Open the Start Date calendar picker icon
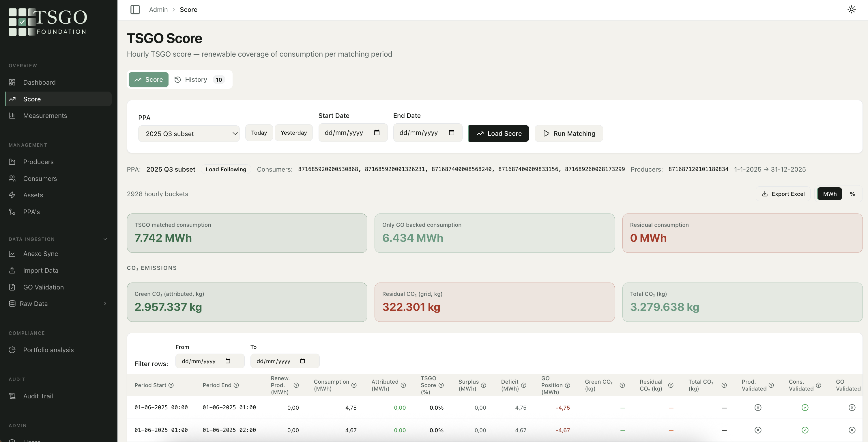868x442 pixels. click(x=377, y=133)
